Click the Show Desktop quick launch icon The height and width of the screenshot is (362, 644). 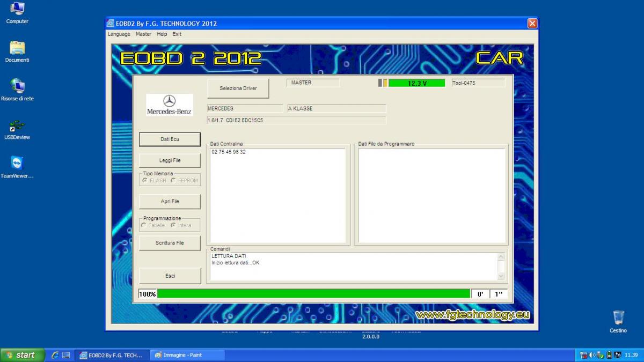(66, 355)
